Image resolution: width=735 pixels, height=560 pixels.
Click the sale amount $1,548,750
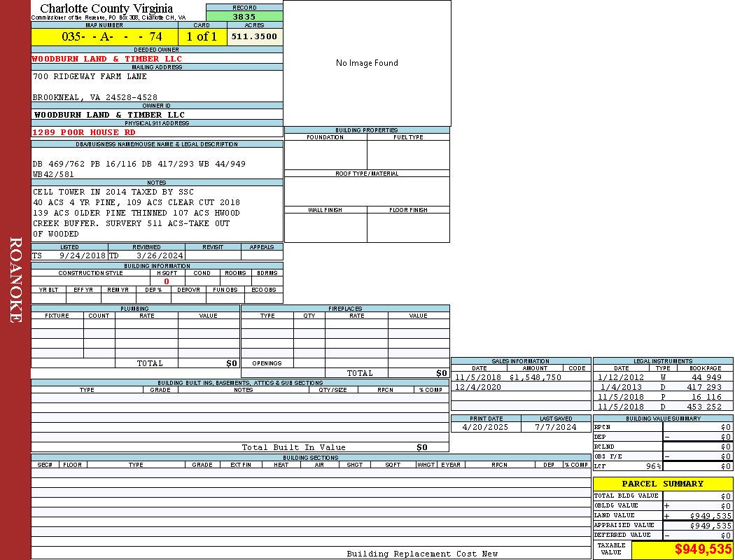pyautogui.click(x=535, y=377)
